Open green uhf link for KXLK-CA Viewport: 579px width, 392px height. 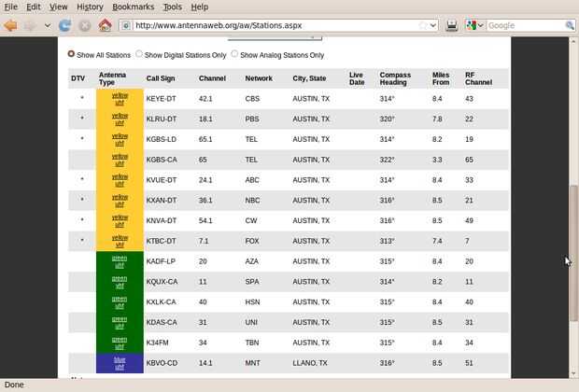pos(120,302)
